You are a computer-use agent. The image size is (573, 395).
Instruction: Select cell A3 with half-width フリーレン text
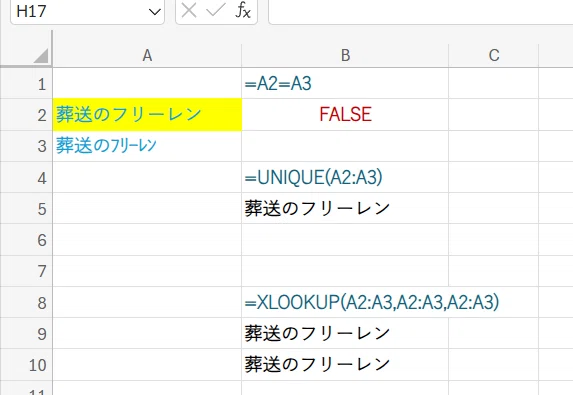[x=147, y=146]
